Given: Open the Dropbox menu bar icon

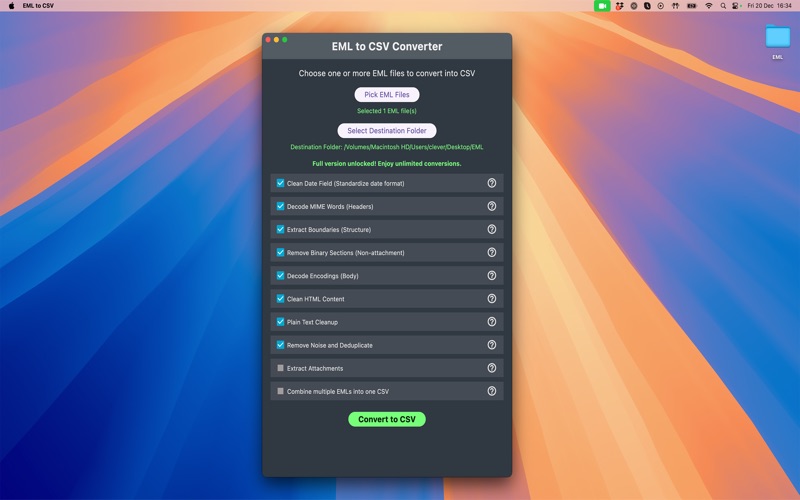Looking at the screenshot, I should tap(619, 6).
